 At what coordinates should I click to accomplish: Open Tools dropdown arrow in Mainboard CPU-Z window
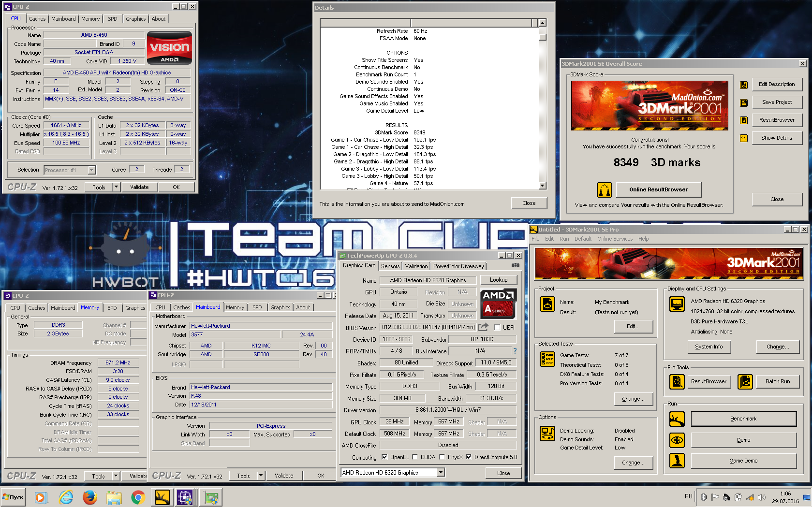coord(261,476)
